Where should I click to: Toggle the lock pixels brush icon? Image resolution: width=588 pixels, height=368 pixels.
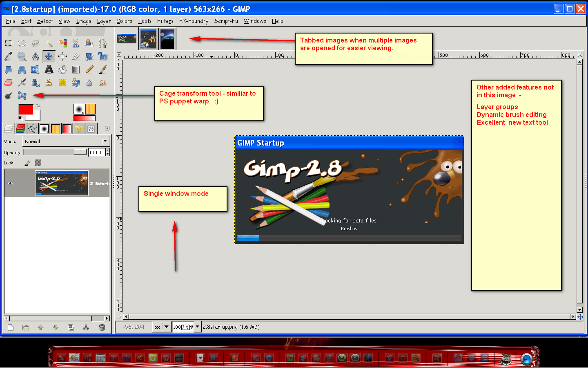[27, 163]
